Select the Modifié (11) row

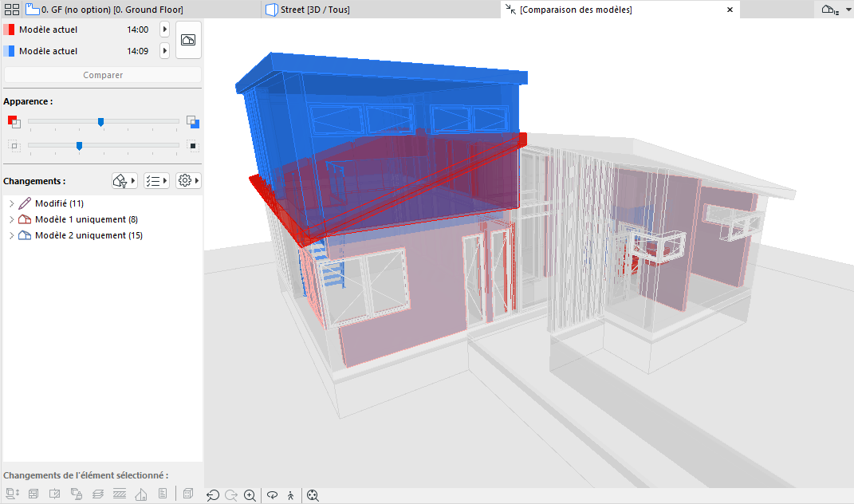pos(103,203)
